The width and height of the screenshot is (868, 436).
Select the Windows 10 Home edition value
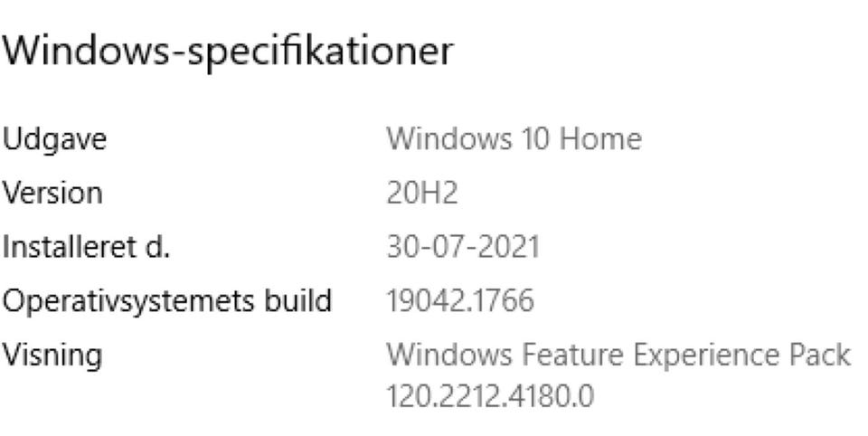(x=514, y=139)
